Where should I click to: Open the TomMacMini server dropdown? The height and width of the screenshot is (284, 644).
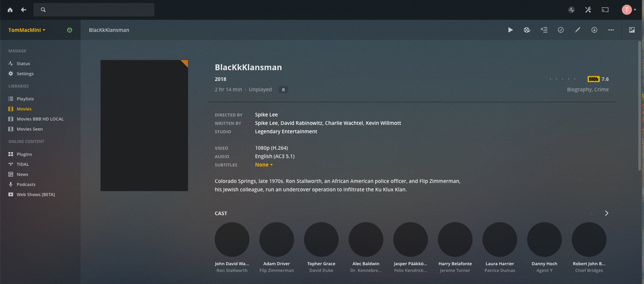(x=27, y=30)
